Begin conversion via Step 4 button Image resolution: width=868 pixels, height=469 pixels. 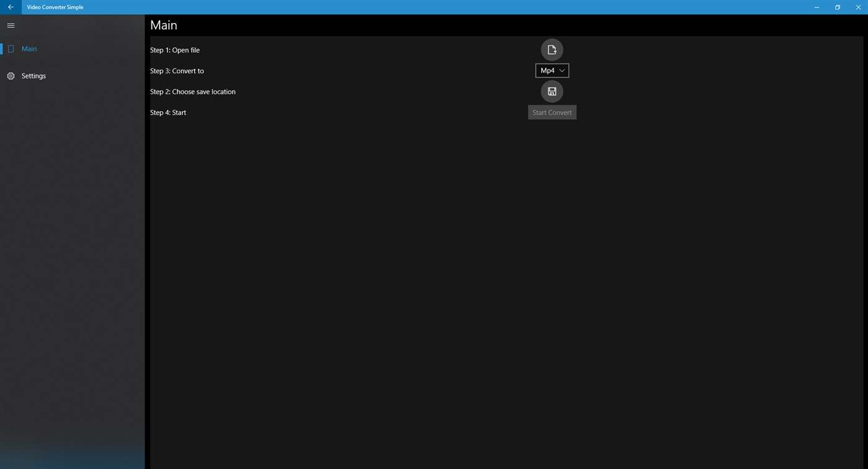[552, 112]
